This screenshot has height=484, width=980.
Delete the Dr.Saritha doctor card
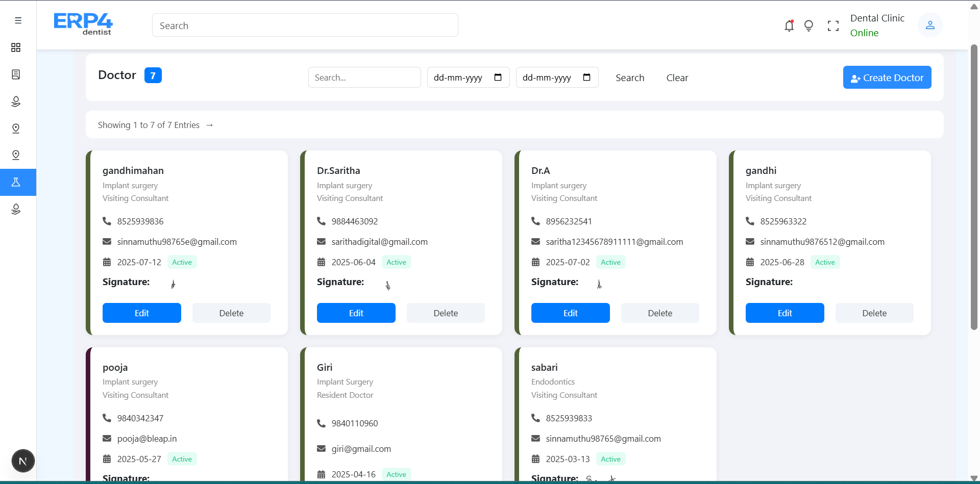pos(446,313)
